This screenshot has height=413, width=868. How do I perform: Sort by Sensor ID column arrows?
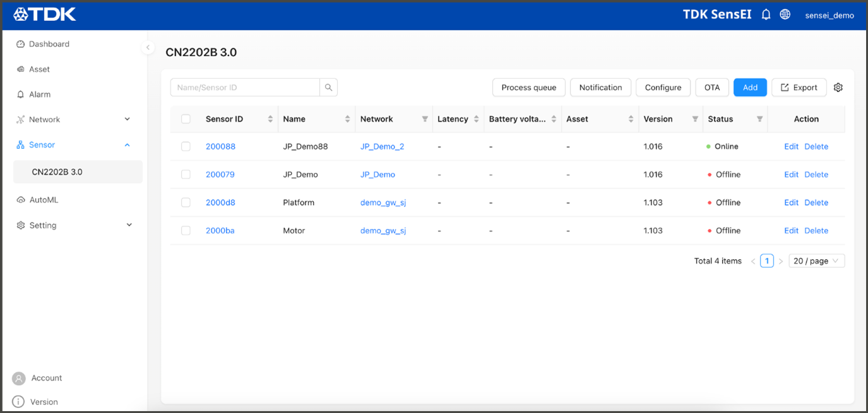pos(270,119)
